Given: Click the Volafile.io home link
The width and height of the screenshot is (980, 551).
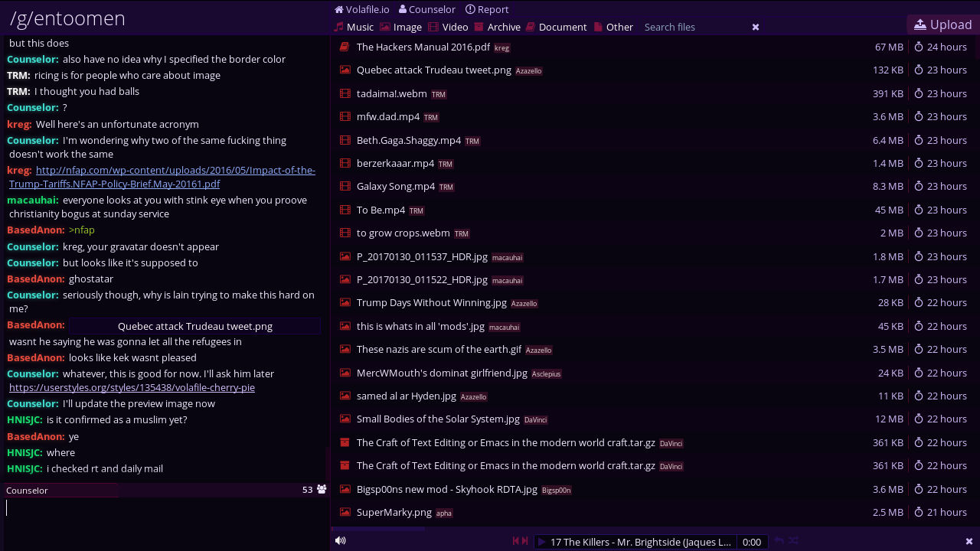Looking at the screenshot, I should [362, 9].
